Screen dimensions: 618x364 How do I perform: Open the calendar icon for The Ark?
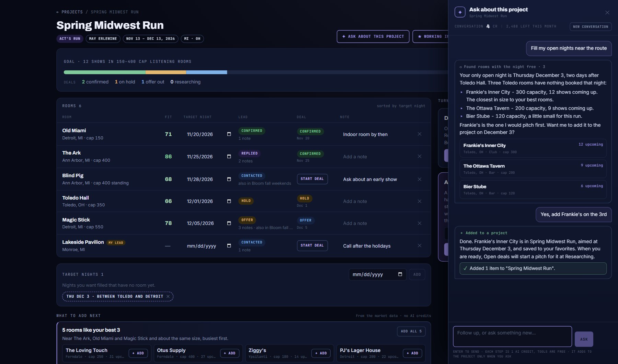pos(229,156)
